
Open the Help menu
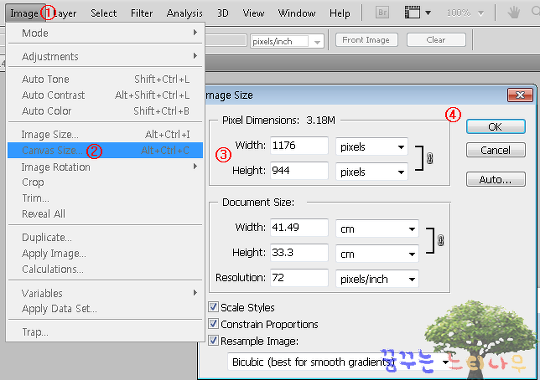(340, 13)
